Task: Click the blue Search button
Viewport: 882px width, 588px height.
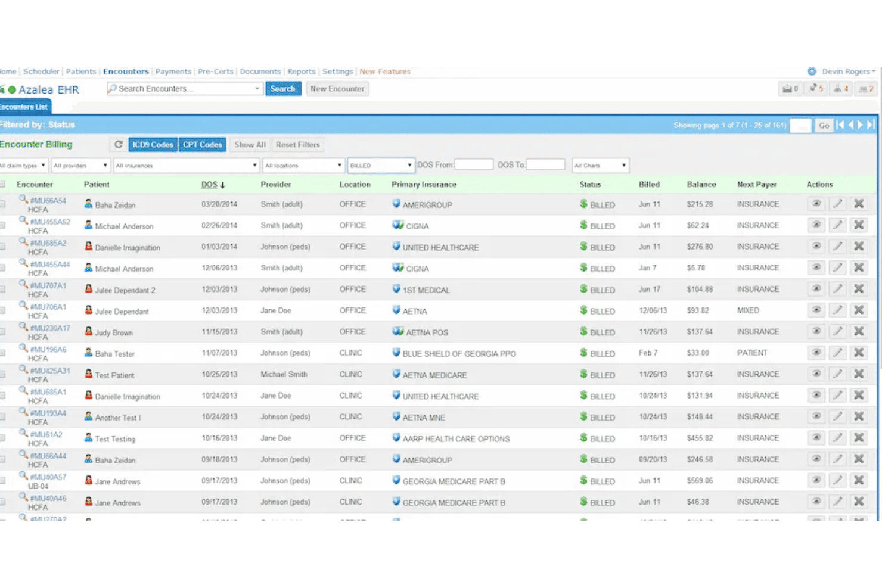Action: [x=283, y=89]
